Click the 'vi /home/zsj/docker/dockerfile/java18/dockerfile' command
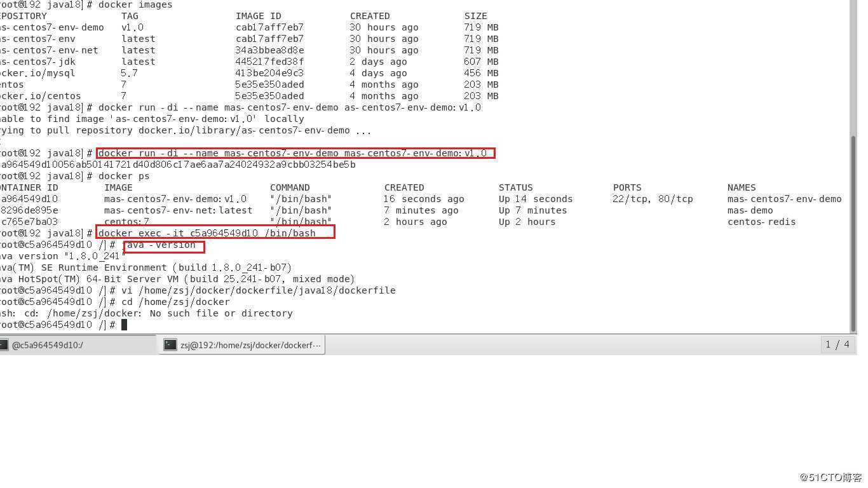Screen dimensions: 868x488 tap(259, 290)
